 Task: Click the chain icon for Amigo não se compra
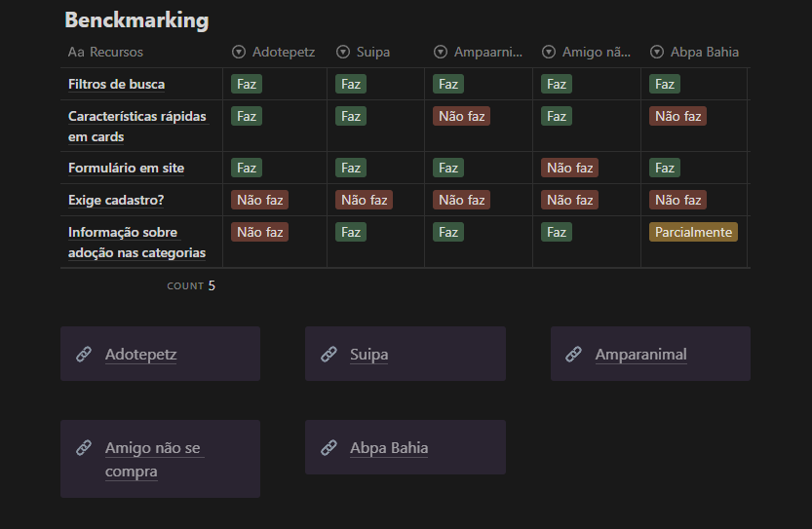84,448
